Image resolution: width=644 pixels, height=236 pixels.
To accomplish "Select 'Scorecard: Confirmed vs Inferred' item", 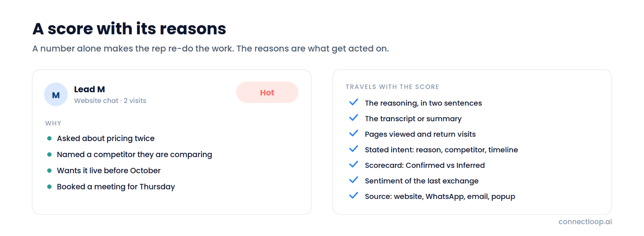I will (425, 165).
